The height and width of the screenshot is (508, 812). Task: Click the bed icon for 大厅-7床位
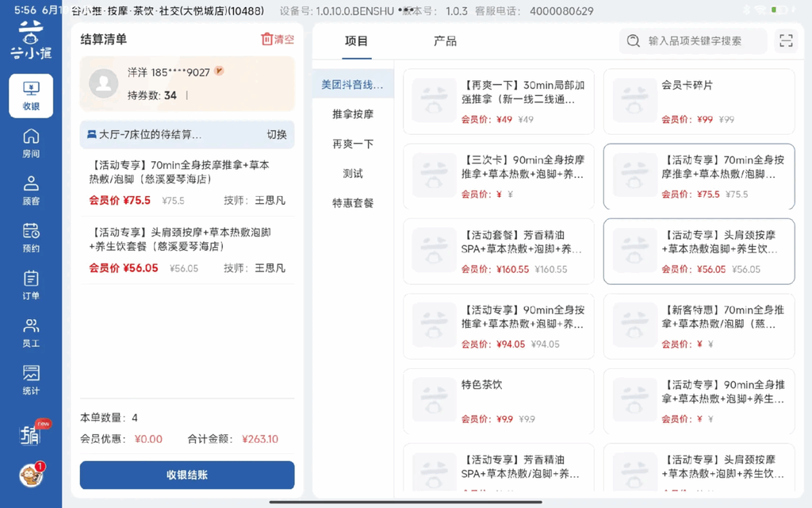coord(92,134)
